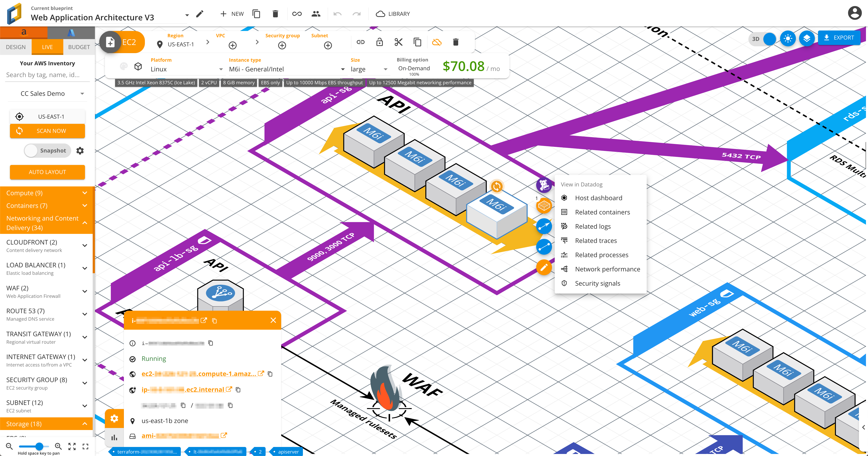This screenshot has width=868, height=456.
Task: Lock the selected component
Action: (x=380, y=42)
